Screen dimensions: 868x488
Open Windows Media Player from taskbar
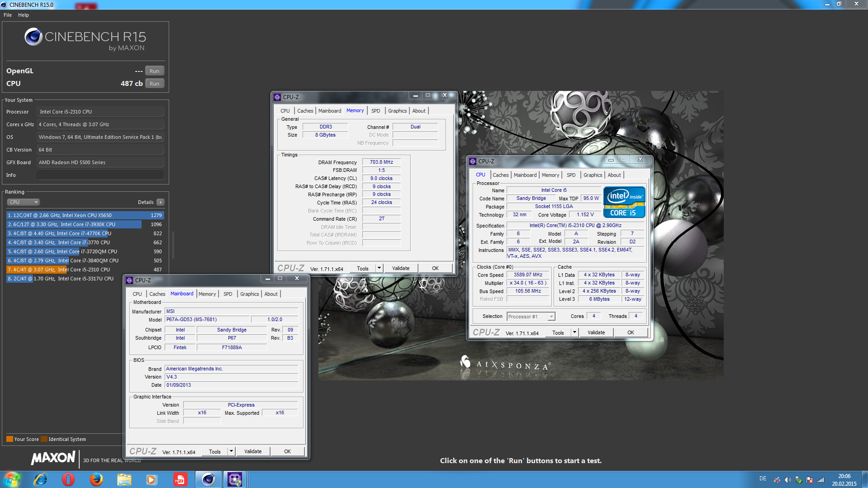[x=152, y=479]
